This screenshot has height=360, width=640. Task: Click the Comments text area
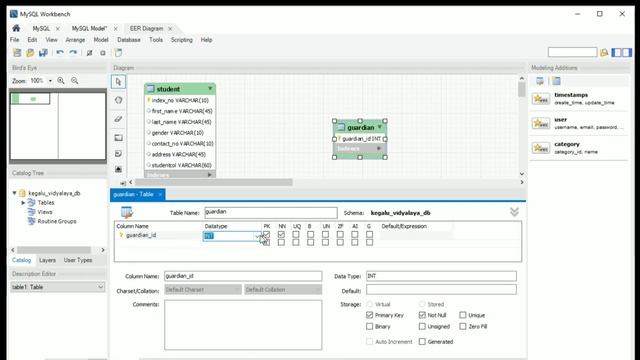(243, 325)
